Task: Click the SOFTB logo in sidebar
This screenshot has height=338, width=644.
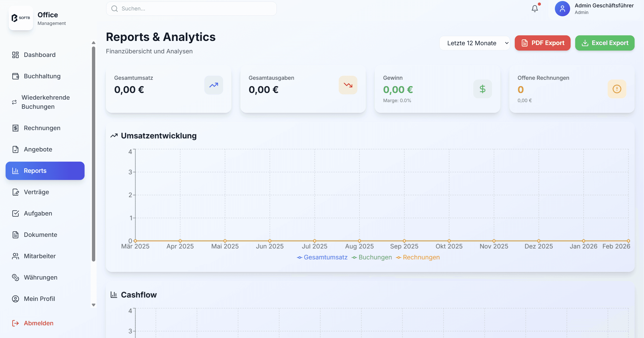Action: [21, 18]
